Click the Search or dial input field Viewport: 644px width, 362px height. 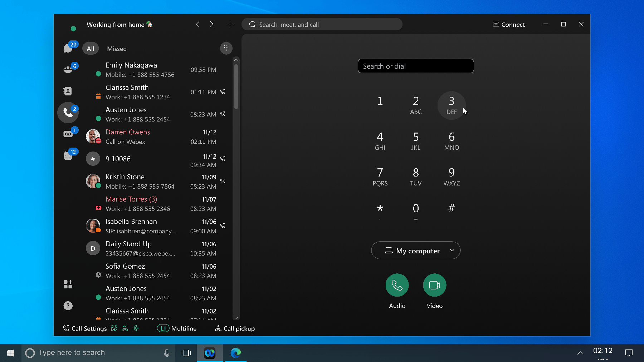pyautogui.click(x=415, y=66)
